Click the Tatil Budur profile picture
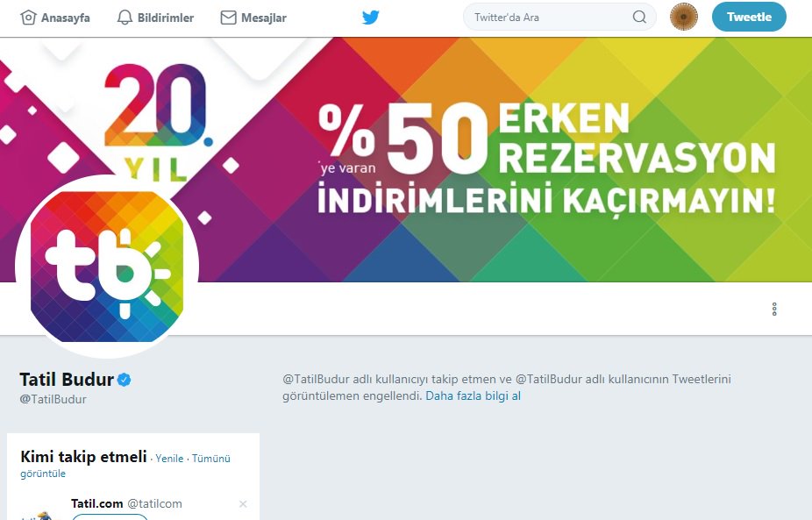Image resolution: width=812 pixels, height=520 pixels. point(107,267)
